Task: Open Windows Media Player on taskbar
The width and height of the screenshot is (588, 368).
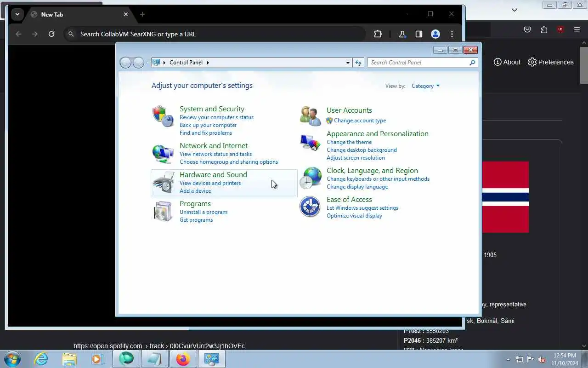Action: 97,359
